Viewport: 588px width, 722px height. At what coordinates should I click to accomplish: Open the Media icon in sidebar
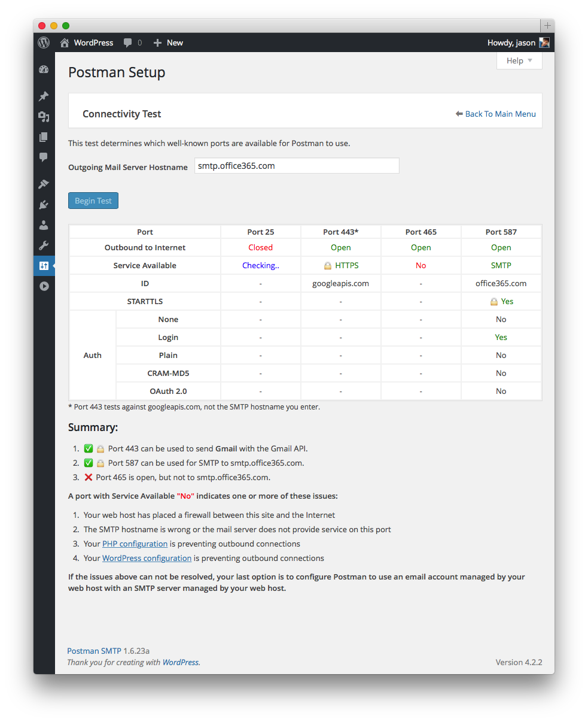44,117
